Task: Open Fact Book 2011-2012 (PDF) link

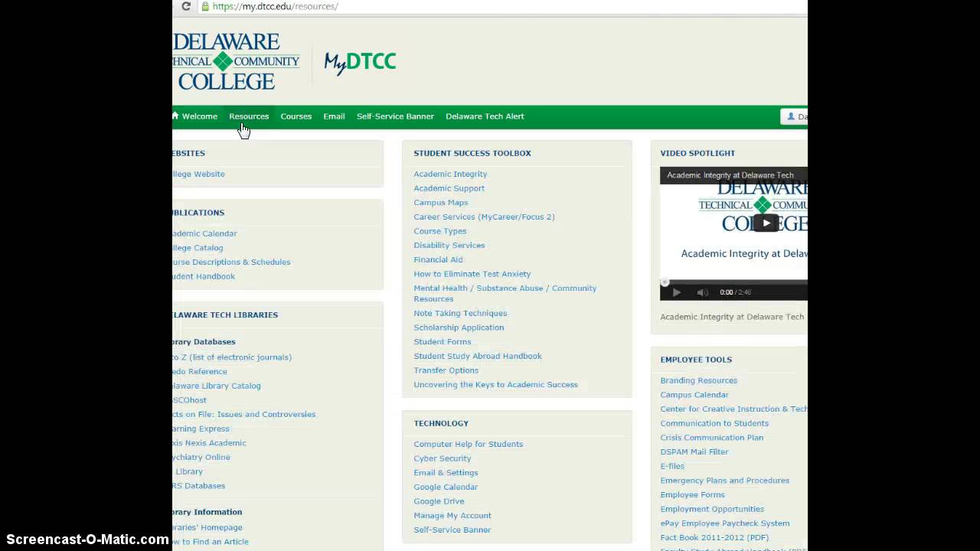Action: click(x=714, y=537)
